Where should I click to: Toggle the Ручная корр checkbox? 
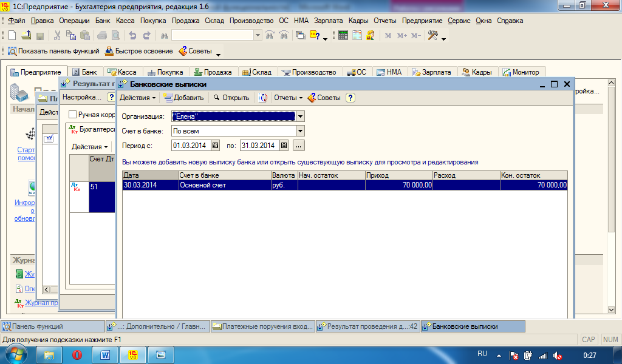coord(72,115)
